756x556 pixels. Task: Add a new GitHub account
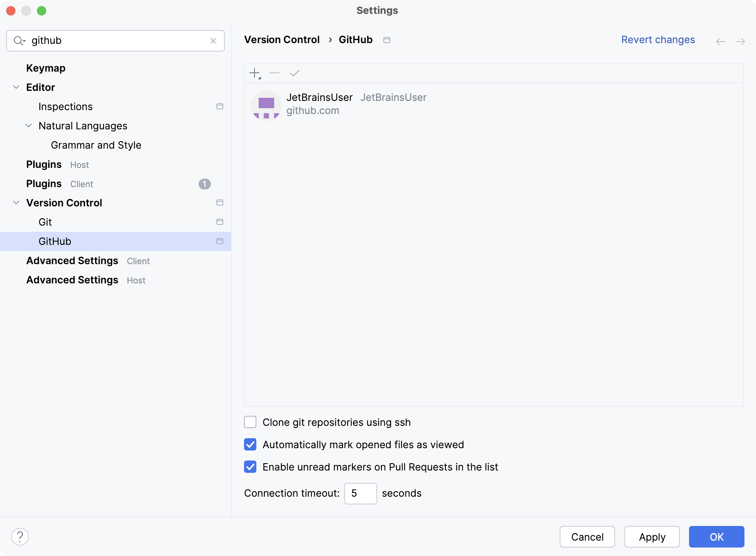(x=255, y=73)
